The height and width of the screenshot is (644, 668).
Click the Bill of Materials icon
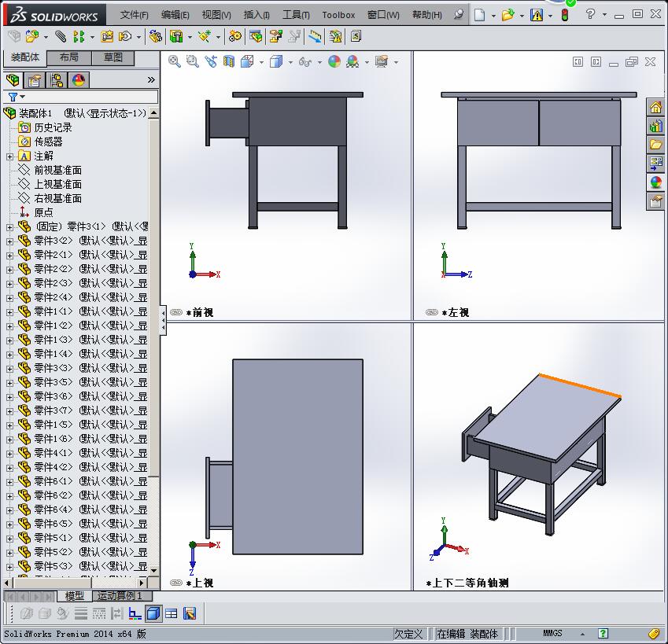(256, 37)
